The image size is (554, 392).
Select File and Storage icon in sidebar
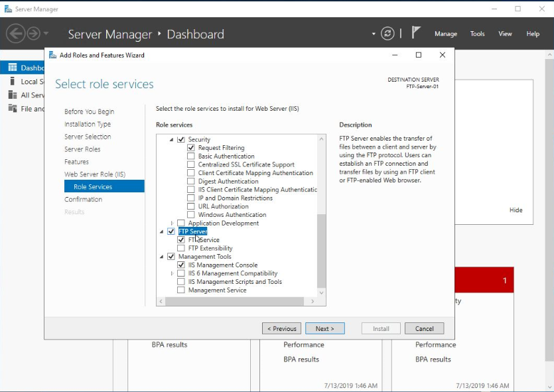(x=13, y=108)
